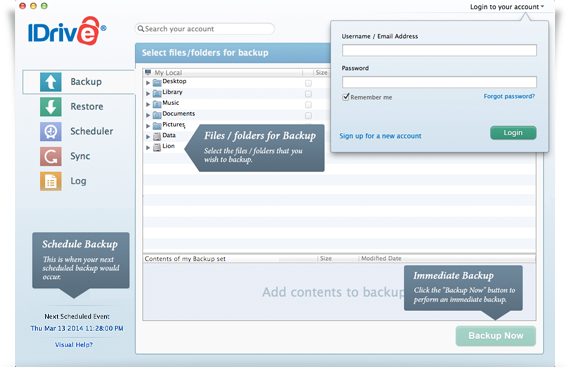Click the red close window button
Screen dimensions: 570x367
pyautogui.click(x=22, y=6)
